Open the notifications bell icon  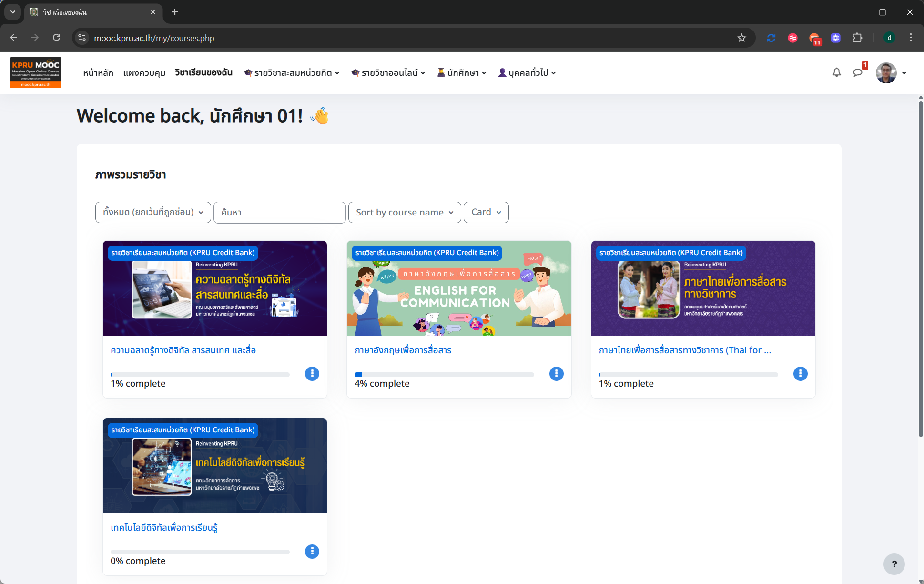836,72
